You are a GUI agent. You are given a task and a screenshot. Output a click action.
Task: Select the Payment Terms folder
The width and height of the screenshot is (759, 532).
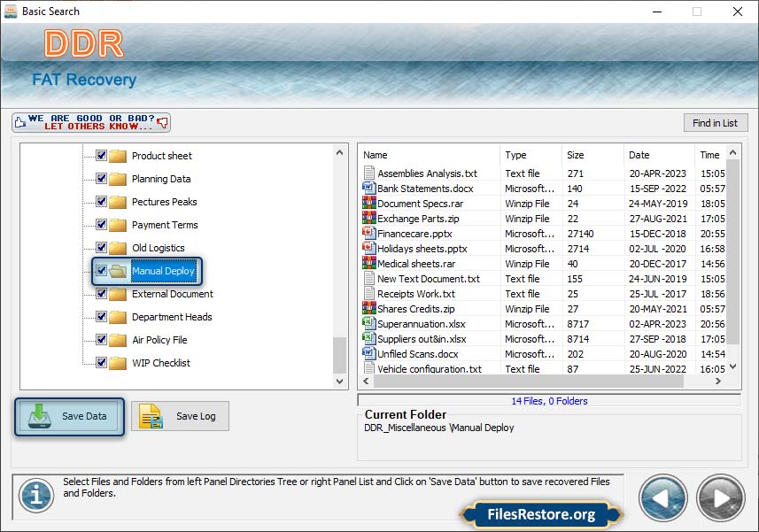pos(165,225)
